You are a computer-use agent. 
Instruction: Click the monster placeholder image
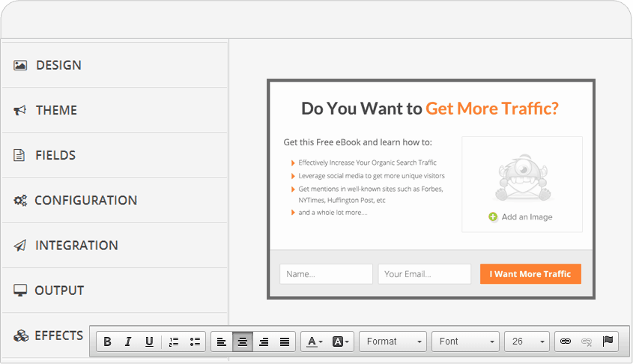tap(522, 178)
